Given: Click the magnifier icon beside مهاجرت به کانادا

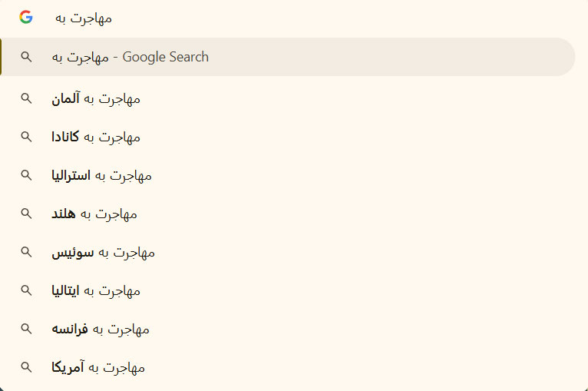Looking at the screenshot, I should tap(26, 137).
